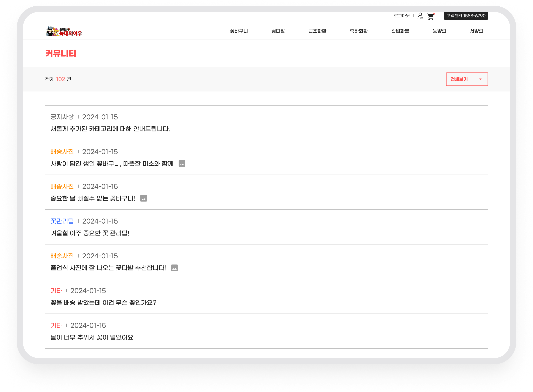
Task: Click 배송사진 label on 졸업식 꽃다발 post
Action: (x=62, y=256)
